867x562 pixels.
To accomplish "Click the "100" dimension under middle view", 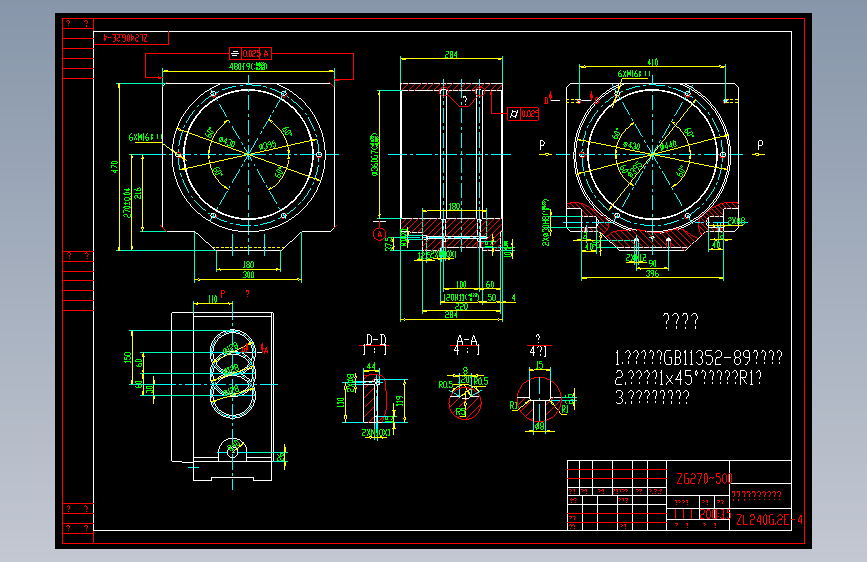I will click(x=461, y=284).
